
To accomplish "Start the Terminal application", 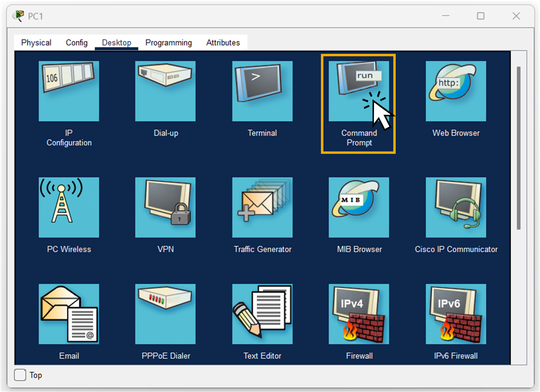I will click(262, 91).
